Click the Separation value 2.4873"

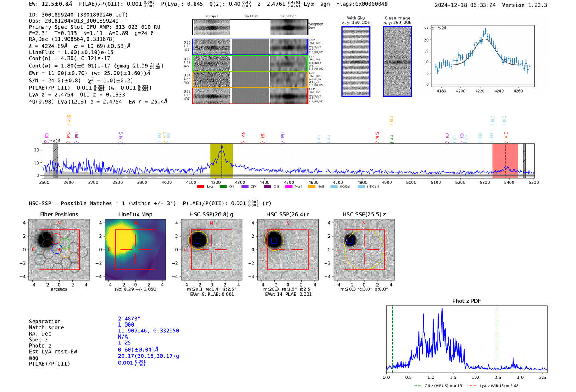click(129, 319)
